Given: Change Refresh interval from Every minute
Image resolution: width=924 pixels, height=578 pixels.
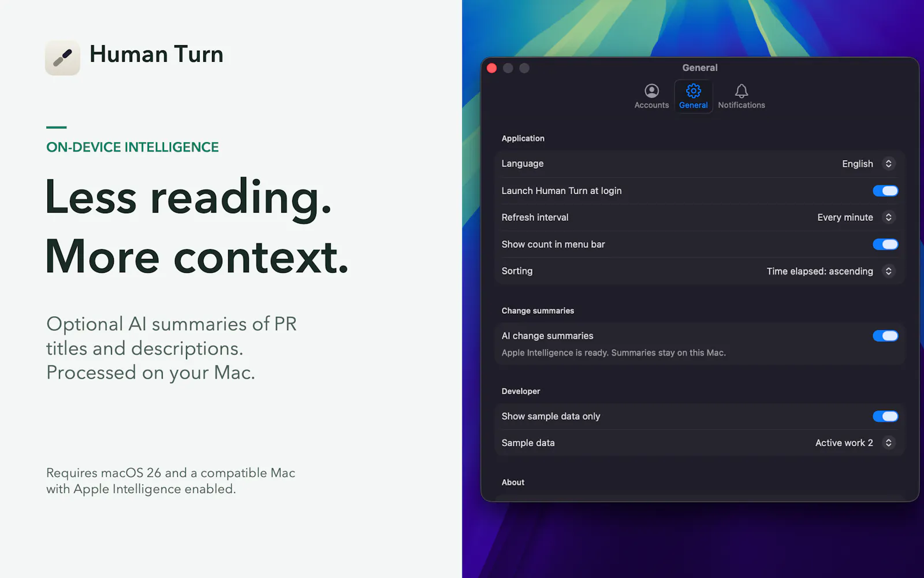Looking at the screenshot, I should 855,217.
